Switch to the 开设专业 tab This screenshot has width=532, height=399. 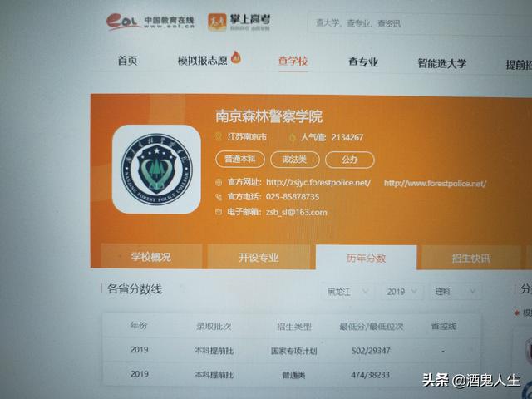click(x=259, y=258)
